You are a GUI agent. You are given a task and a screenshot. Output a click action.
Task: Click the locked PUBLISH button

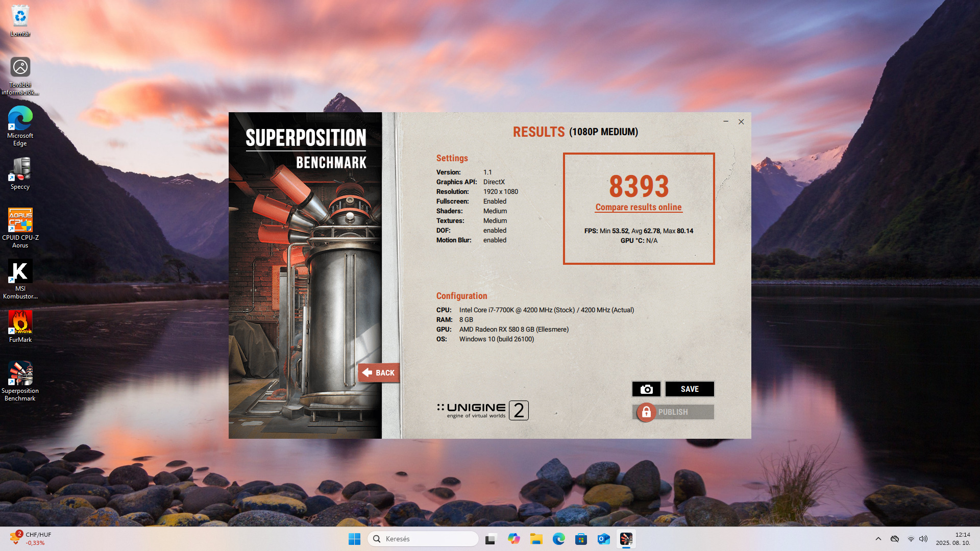[673, 412]
